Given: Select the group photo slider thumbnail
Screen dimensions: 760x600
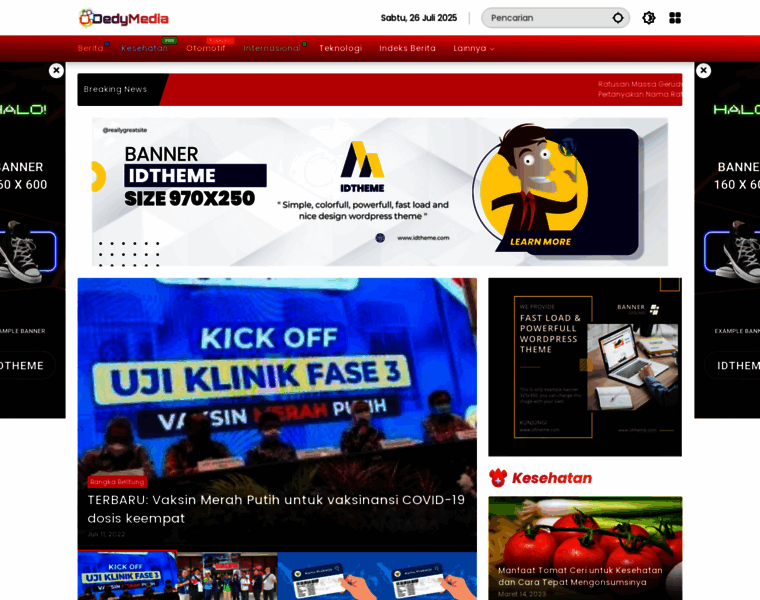Looking at the screenshot, I should point(227,576).
